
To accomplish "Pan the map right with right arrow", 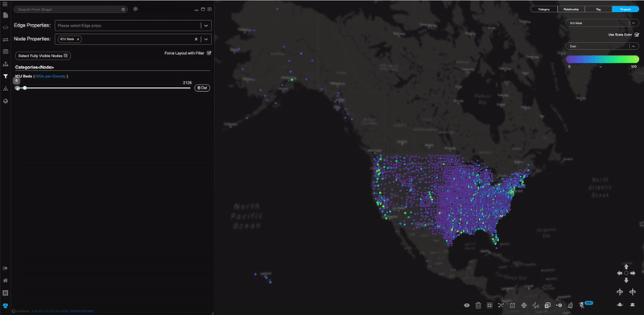I will (x=633, y=273).
